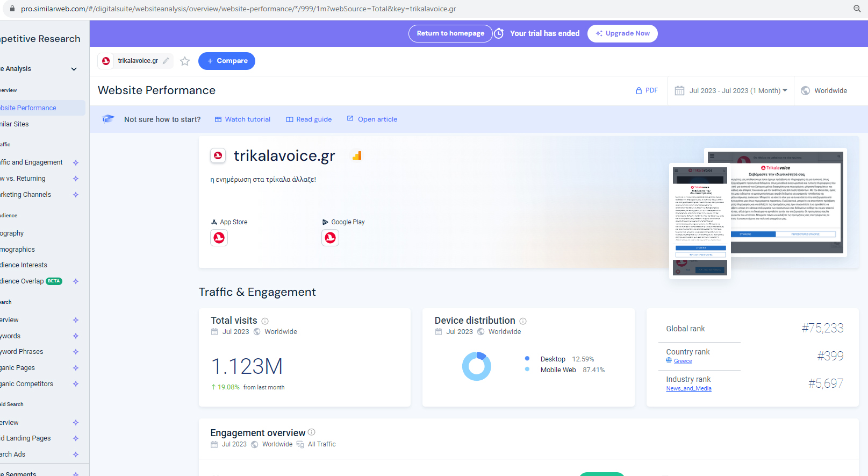Click the device distribution donut chart
868x476 pixels.
point(476,366)
